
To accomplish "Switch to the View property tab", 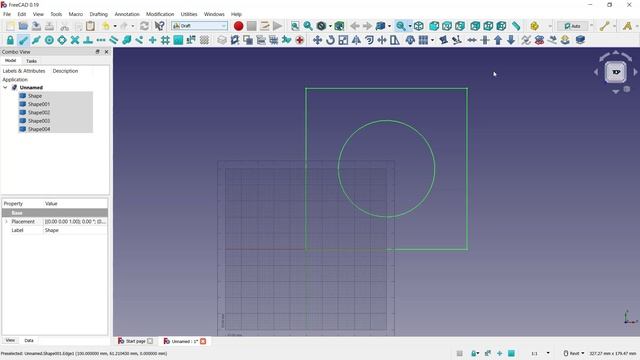I will [10, 340].
